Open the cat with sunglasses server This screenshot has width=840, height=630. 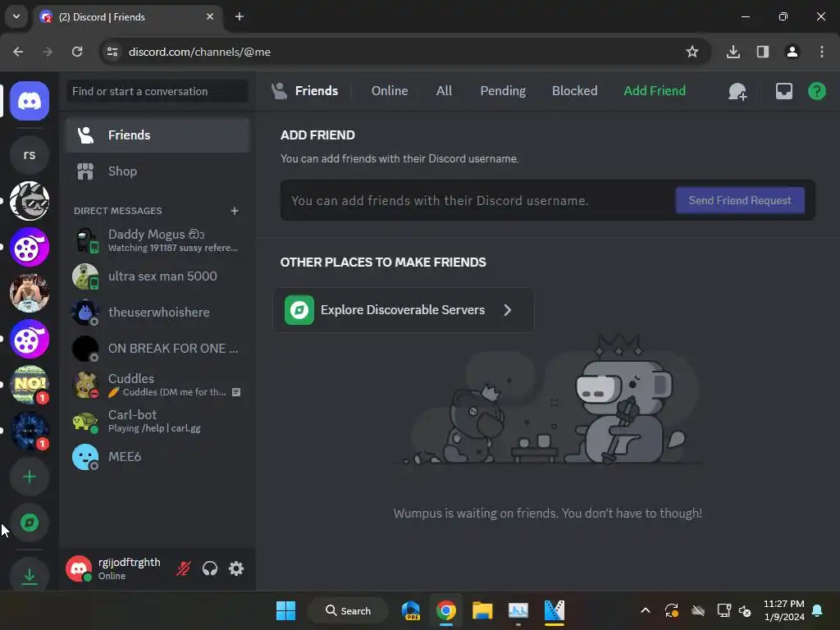[30, 201]
